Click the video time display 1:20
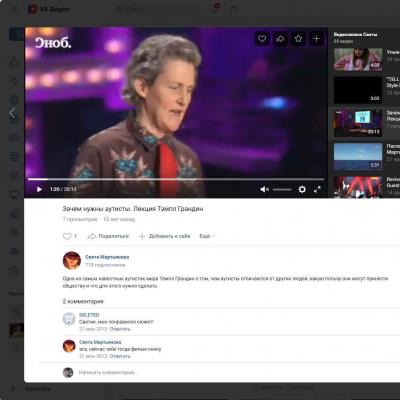 pos(54,189)
